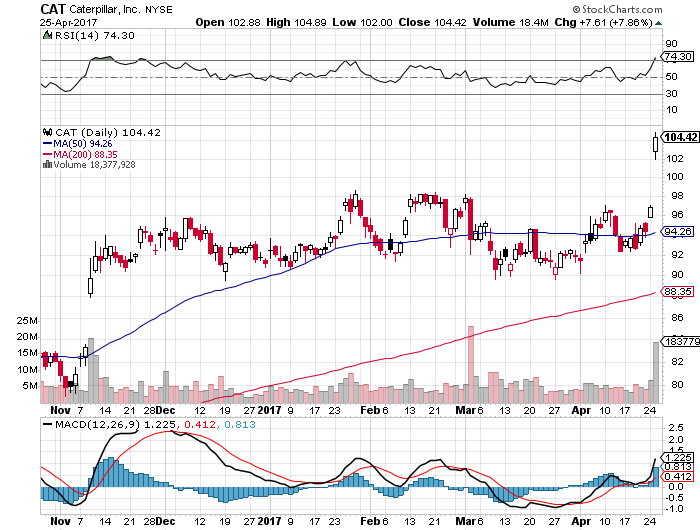
Task: Click the 5M volume axis label
Action: [29, 385]
